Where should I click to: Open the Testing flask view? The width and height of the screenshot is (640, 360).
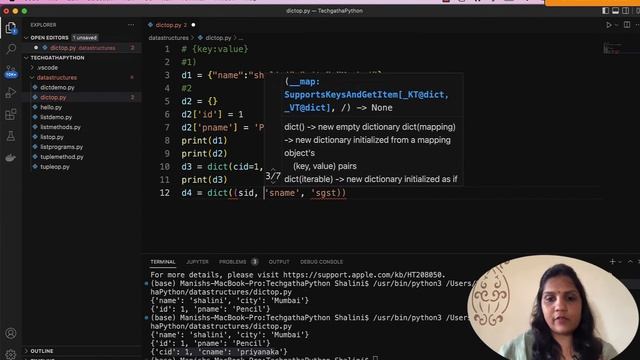[x=11, y=136]
